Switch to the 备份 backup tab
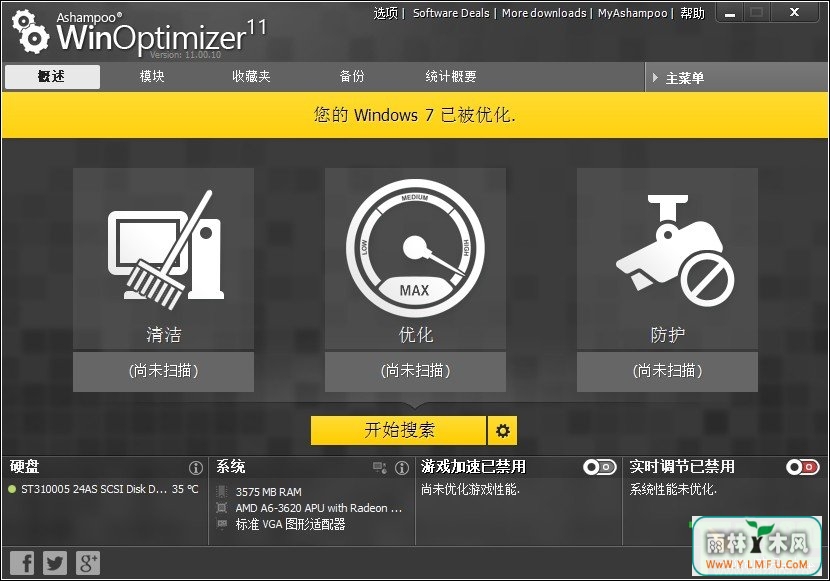 tap(352, 77)
